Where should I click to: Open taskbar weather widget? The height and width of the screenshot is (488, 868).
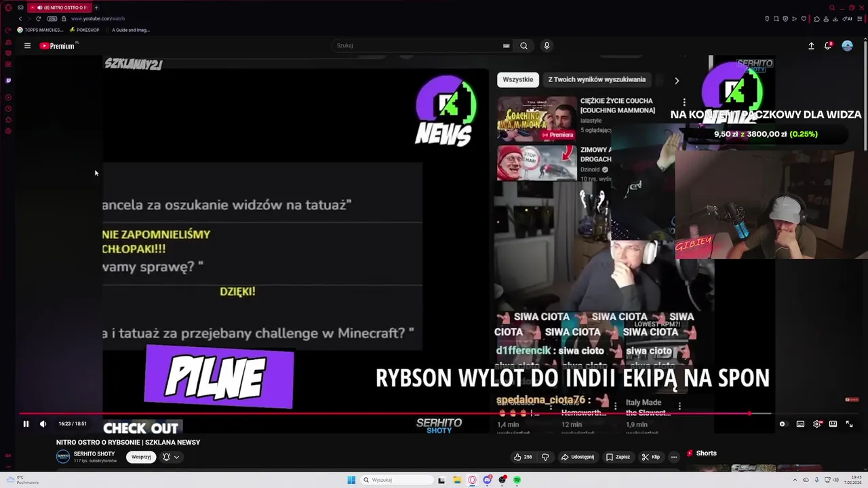22,480
